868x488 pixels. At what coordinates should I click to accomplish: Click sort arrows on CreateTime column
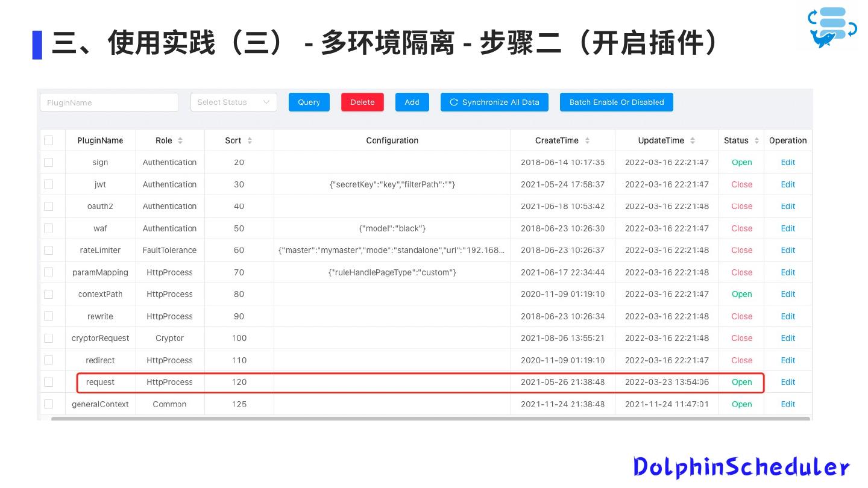587,140
